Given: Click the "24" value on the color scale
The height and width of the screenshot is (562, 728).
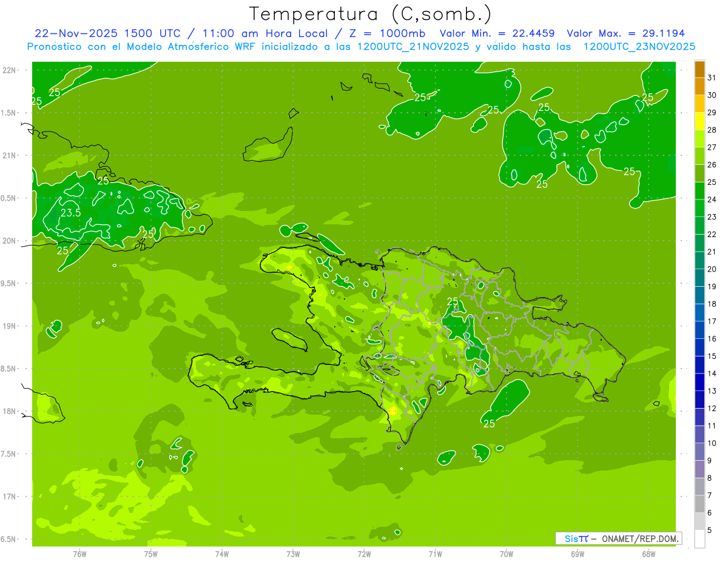Looking at the screenshot, I should 712,199.
